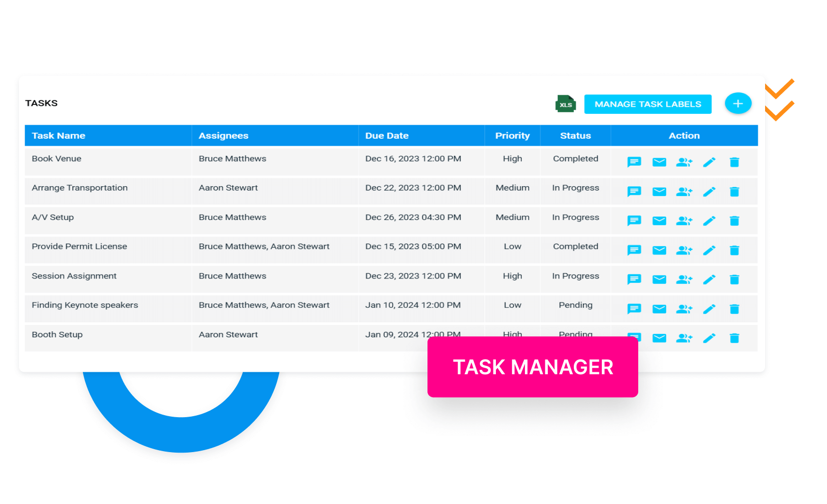Screen dimensions: 827x504
Task: Add an assignee to A/V Setup
Action: 684,221
